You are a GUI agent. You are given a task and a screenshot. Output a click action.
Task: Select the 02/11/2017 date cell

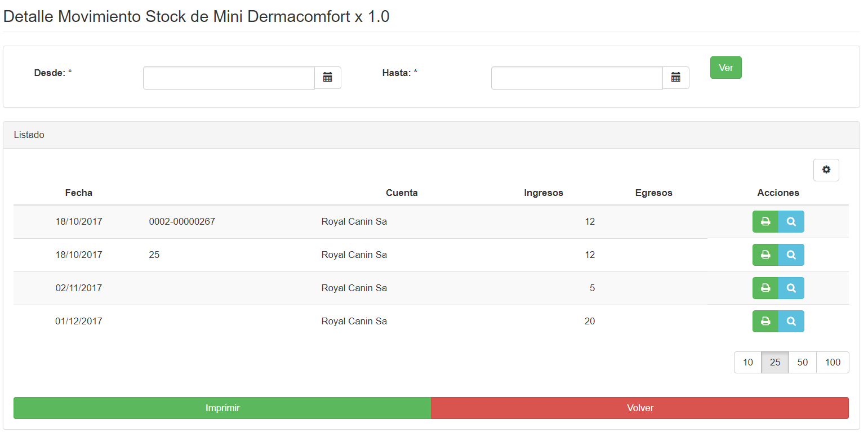79,288
